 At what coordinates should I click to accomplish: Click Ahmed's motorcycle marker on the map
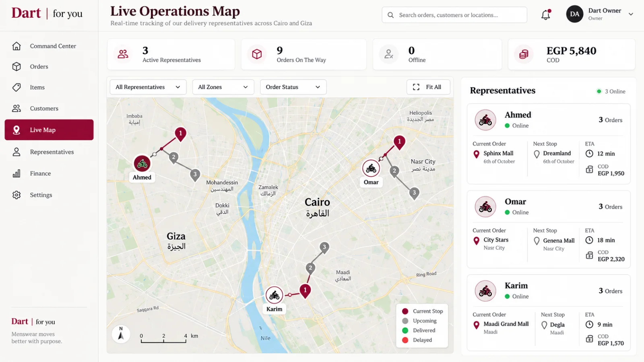pos(142,163)
